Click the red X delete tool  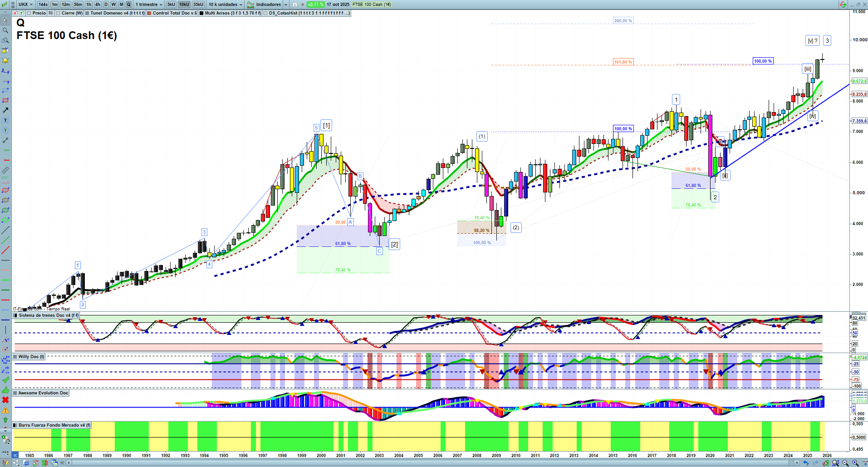click(x=5, y=400)
